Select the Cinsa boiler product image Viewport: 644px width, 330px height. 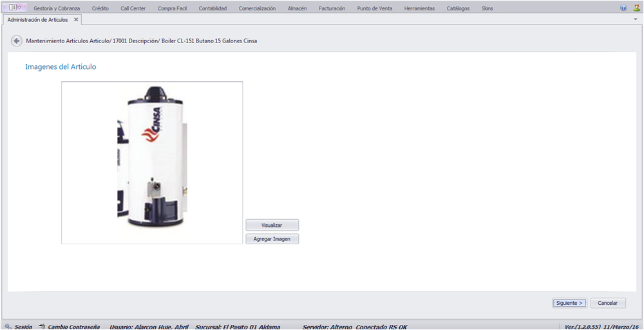152,162
